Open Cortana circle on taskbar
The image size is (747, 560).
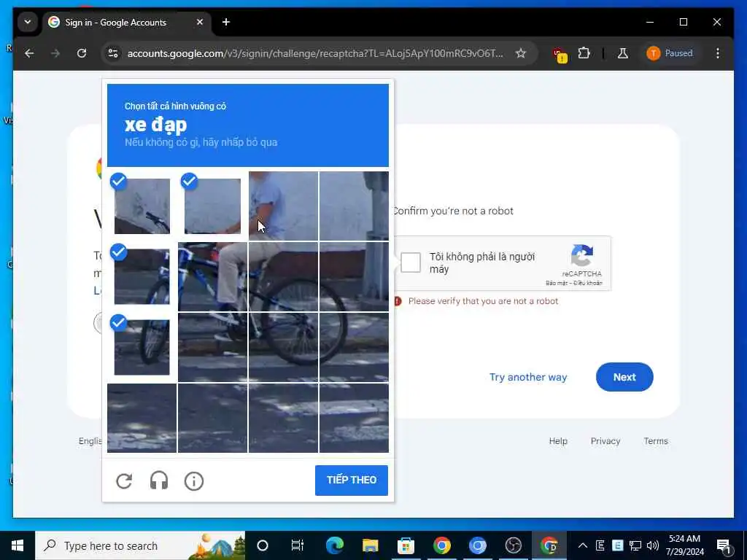click(x=263, y=545)
